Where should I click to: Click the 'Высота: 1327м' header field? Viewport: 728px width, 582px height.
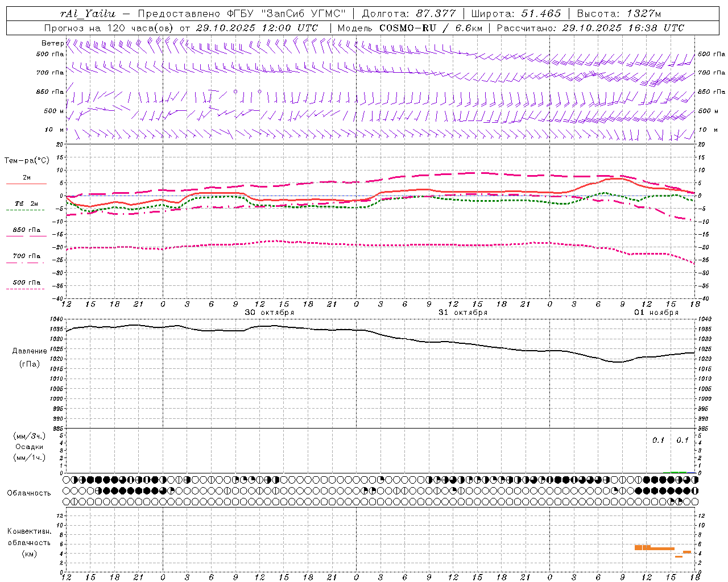tap(619, 14)
